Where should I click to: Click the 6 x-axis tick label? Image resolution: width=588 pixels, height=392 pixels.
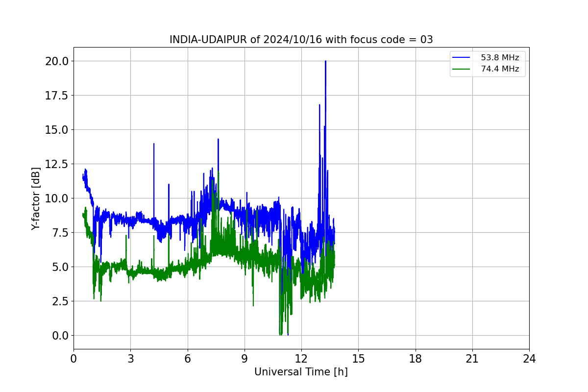click(x=188, y=359)
